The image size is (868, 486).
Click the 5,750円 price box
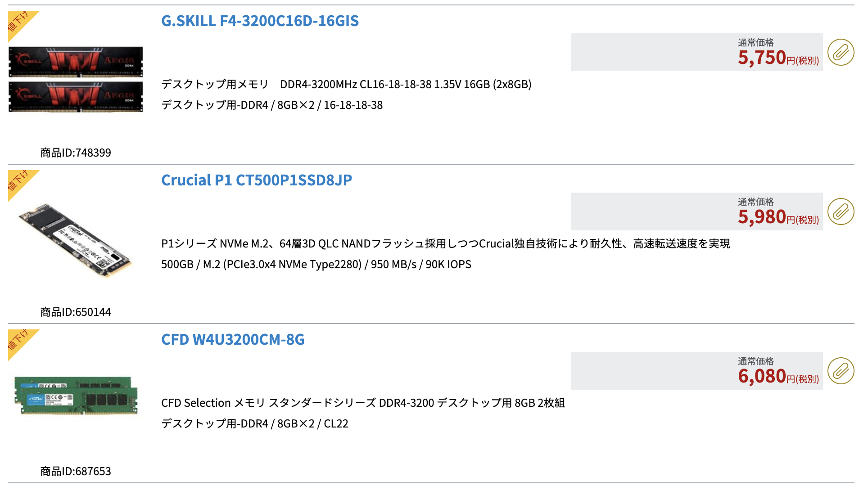point(696,52)
